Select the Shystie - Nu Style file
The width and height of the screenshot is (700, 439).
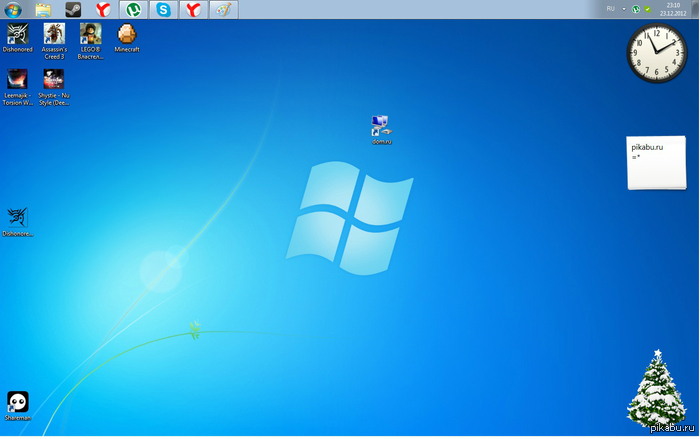click(53, 80)
